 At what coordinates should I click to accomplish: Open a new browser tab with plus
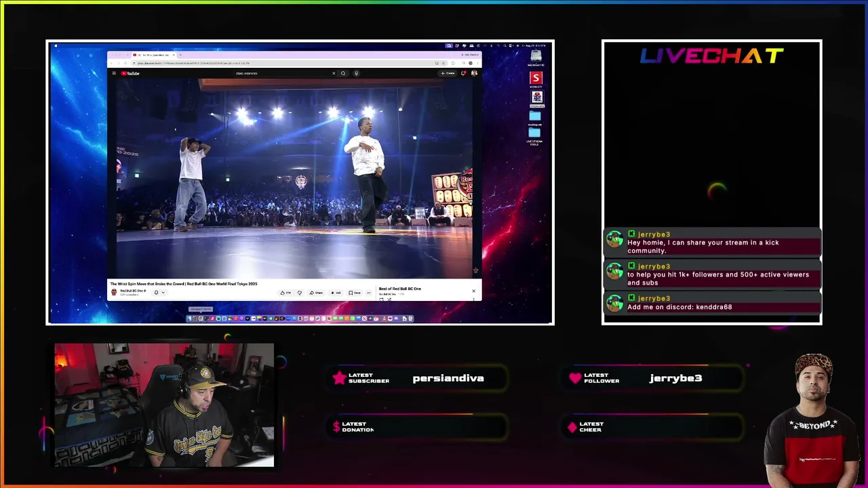click(x=180, y=55)
